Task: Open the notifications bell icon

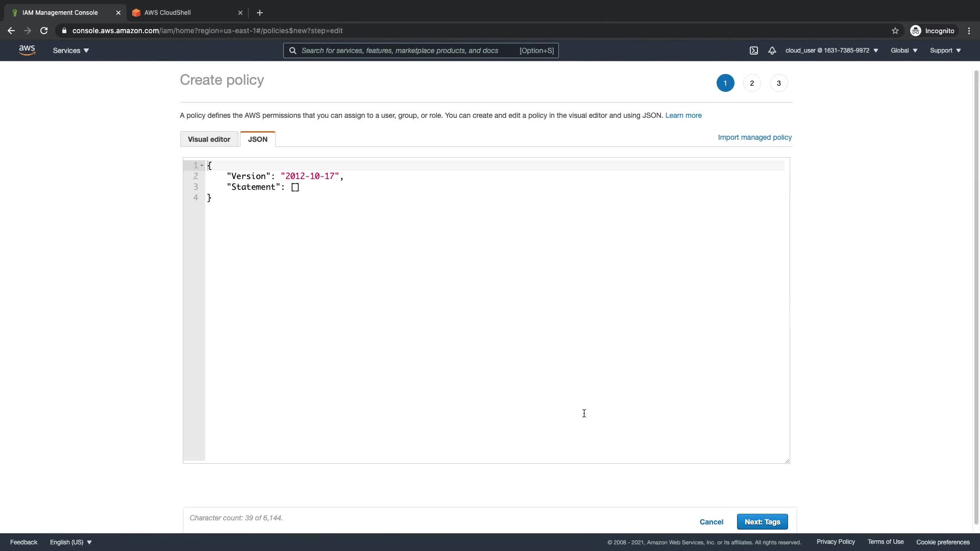Action: click(x=772, y=51)
